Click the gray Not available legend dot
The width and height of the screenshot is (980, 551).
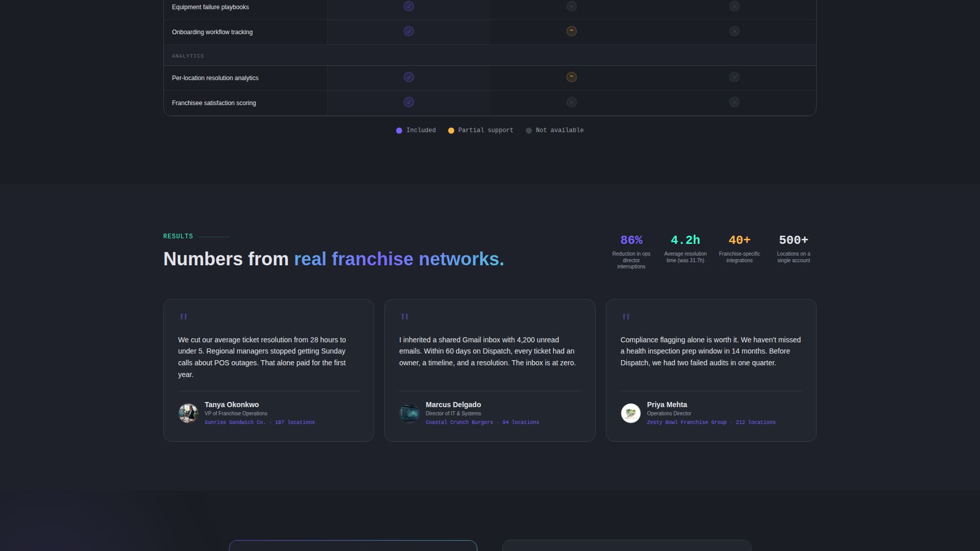529,131
